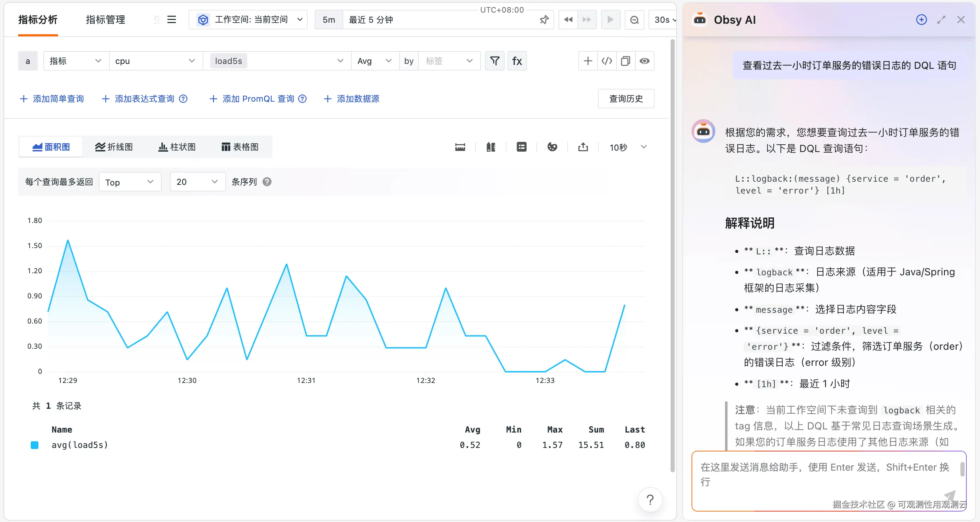
Task: Click the chart export share icon
Action: click(583, 147)
